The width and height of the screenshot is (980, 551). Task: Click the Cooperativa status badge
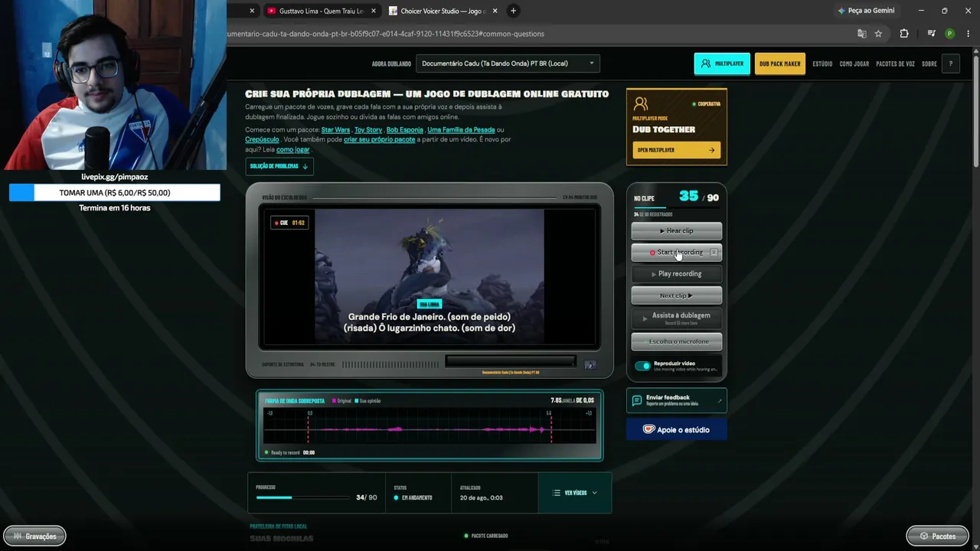706,103
